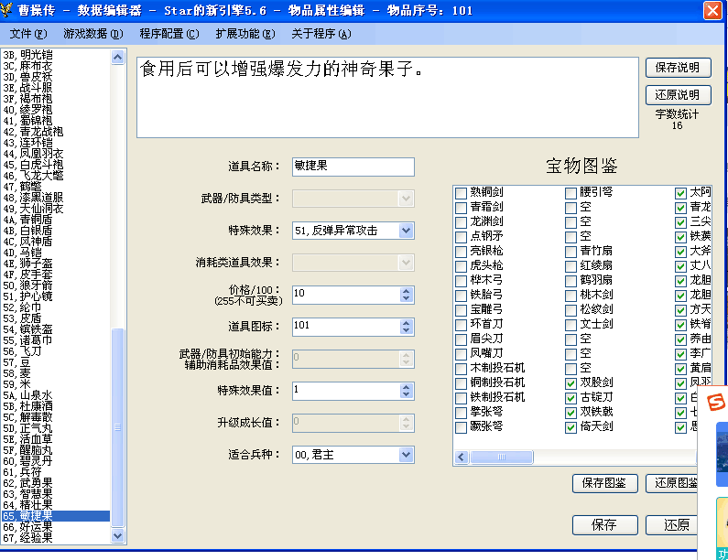This screenshot has height=560, width=728.
Task: Click the item description text area
Action: click(387, 97)
